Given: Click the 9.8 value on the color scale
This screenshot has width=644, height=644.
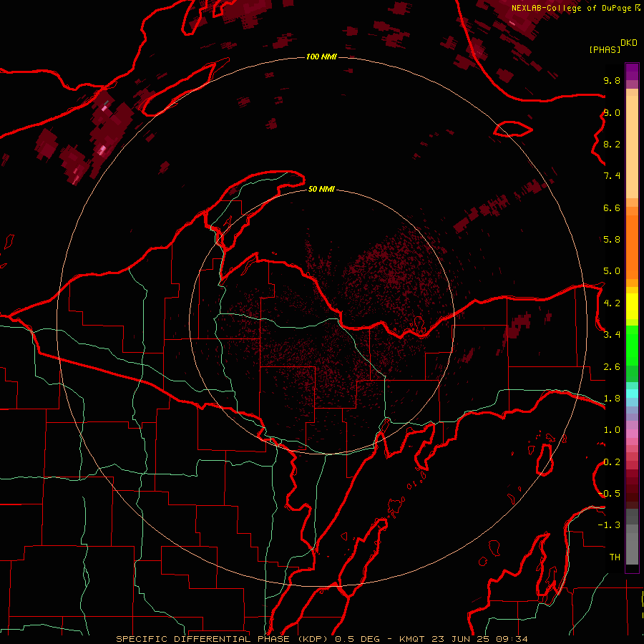Looking at the screenshot, I should tap(612, 80).
